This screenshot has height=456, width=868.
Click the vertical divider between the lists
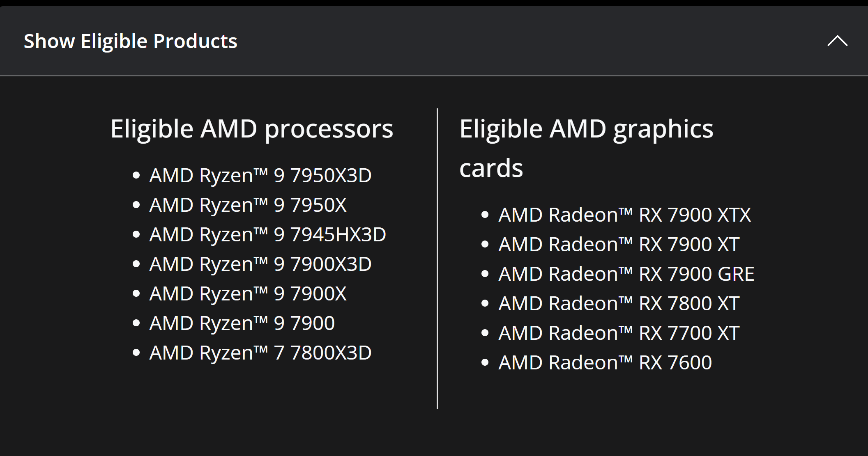437,259
